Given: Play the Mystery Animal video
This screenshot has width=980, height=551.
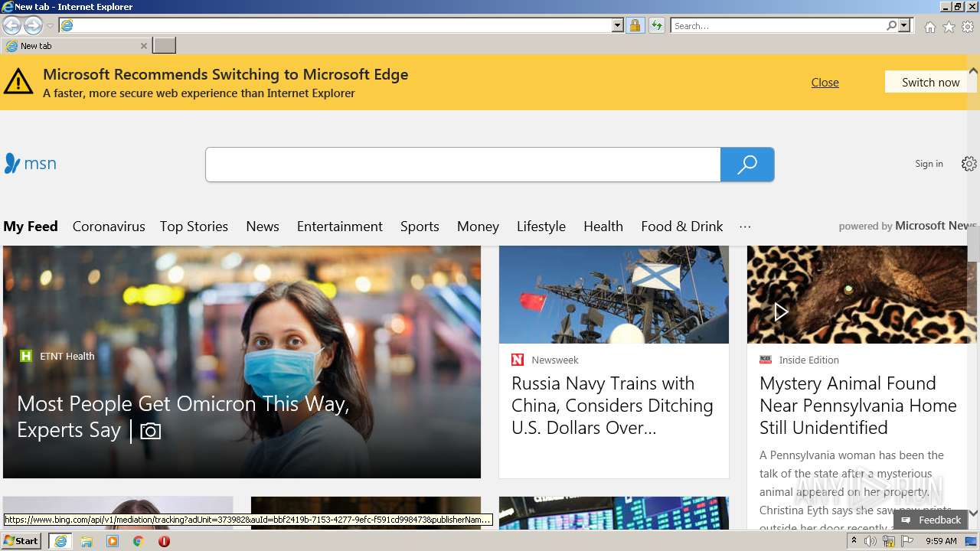Looking at the screenshot, I should pyautogui.click(x=780, y=311).
